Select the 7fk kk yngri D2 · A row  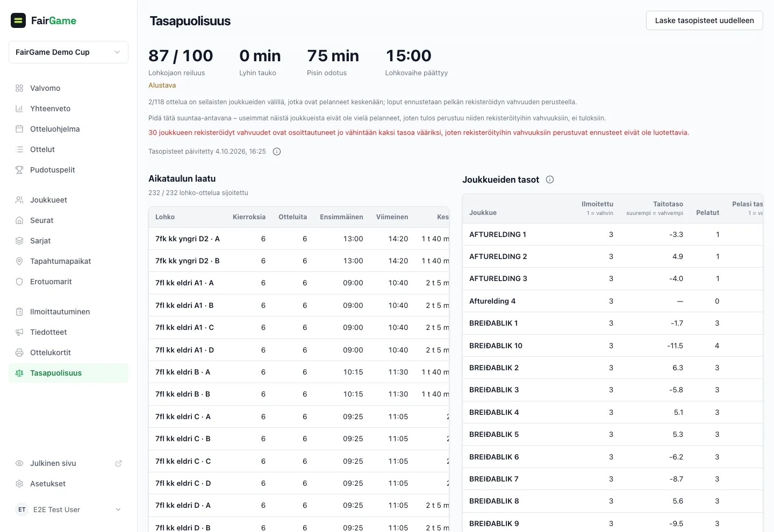(x=299, y=239)
